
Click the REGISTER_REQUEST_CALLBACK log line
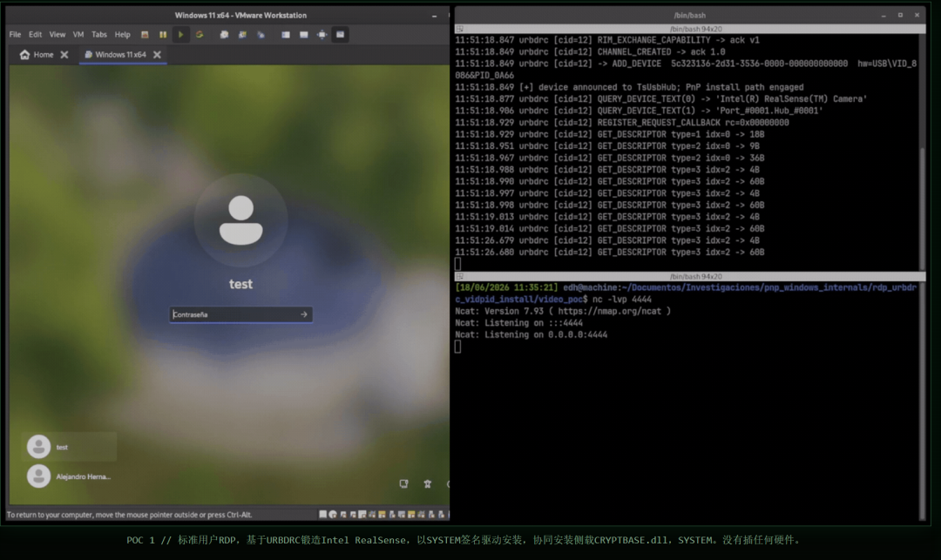(x=622, y=123)
